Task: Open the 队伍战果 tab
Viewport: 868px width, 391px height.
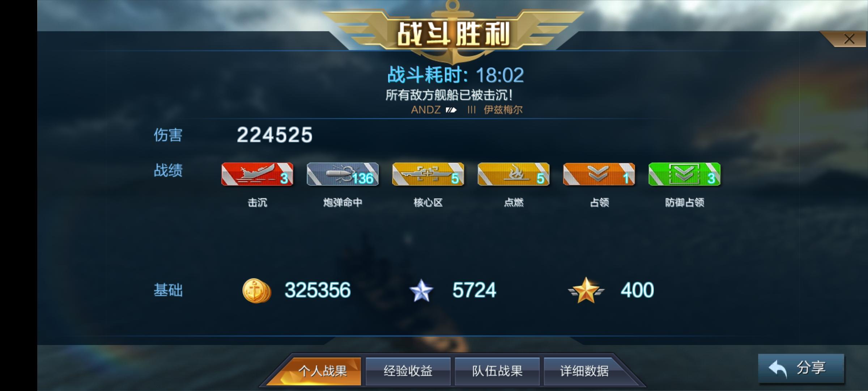Action: [x=497, y=371]
